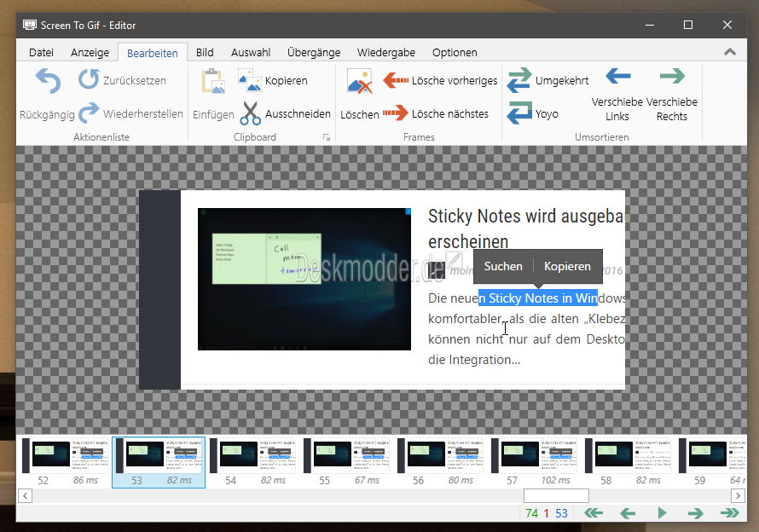This screenshot has height=532, width=759.
Task: Click the Verschiebe Links arrow
Action: 617,76
